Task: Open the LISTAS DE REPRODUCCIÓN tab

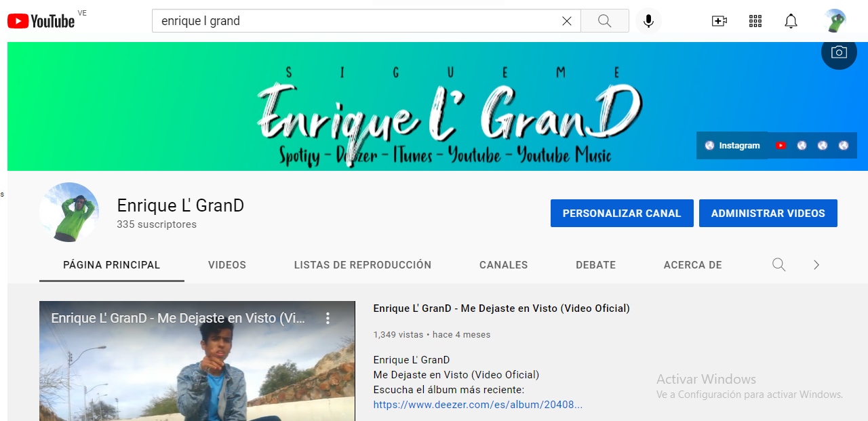Action: (x=363, y=265)
